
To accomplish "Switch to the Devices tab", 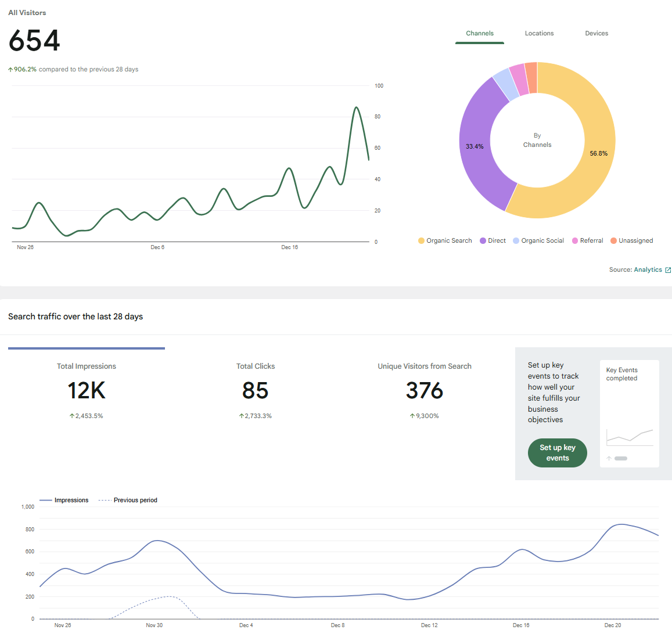I will coord(596,33).
